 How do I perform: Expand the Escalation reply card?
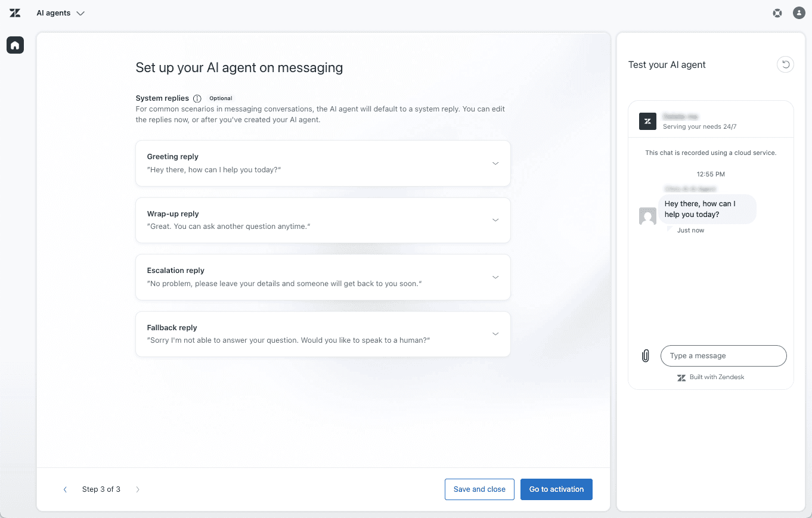pos(323,277)
